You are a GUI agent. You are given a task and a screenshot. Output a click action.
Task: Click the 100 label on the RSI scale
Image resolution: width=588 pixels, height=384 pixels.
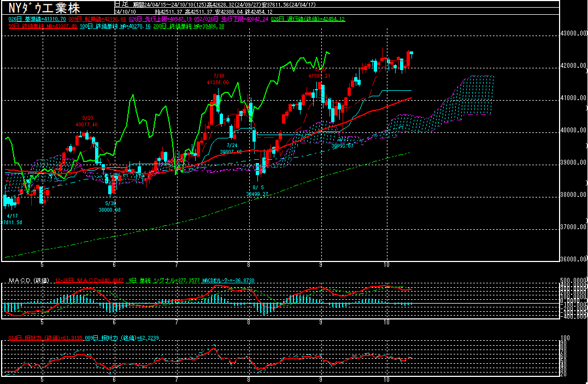coord(565,338)
